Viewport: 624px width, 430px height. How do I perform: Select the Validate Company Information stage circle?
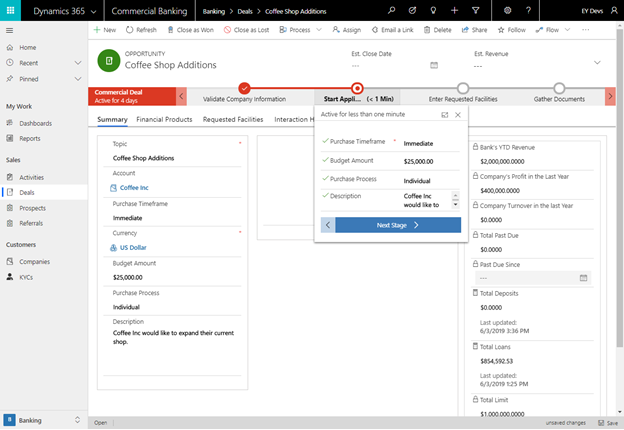245,89
